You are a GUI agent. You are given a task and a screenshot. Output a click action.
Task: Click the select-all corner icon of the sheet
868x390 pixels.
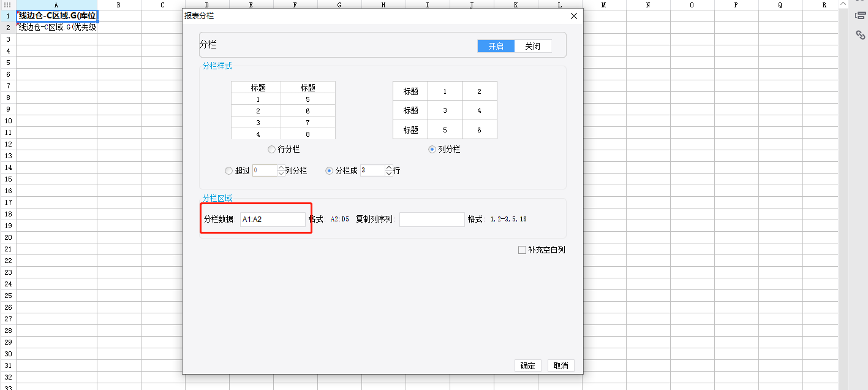click(x=8, y=5)
